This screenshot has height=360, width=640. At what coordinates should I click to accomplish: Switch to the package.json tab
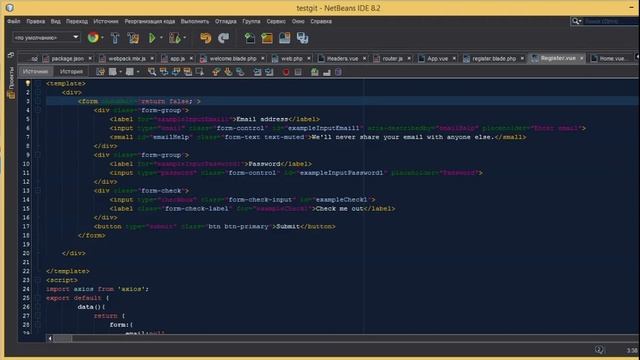tap(67, 59)
